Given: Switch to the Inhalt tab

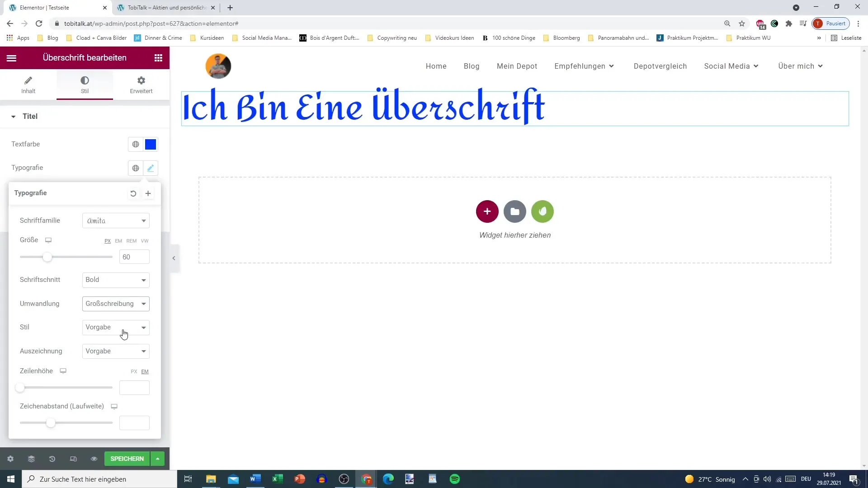Looking at the screenshot, I should click(x=28, y=84).
